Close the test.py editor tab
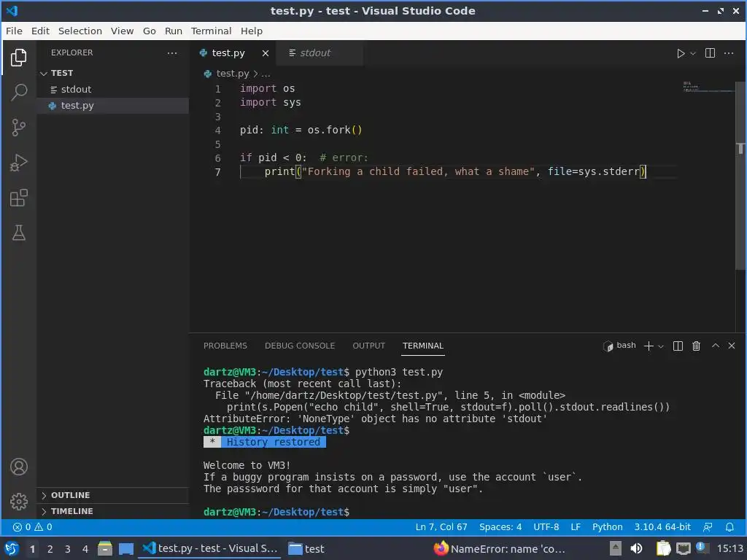 (266, 53)
